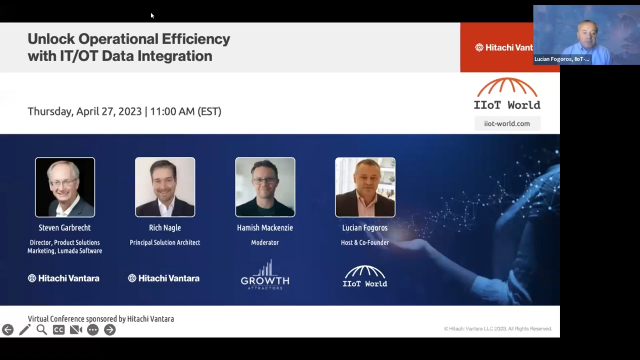Select the Lucian Fogoros webcam video tile

click(587, 35)
